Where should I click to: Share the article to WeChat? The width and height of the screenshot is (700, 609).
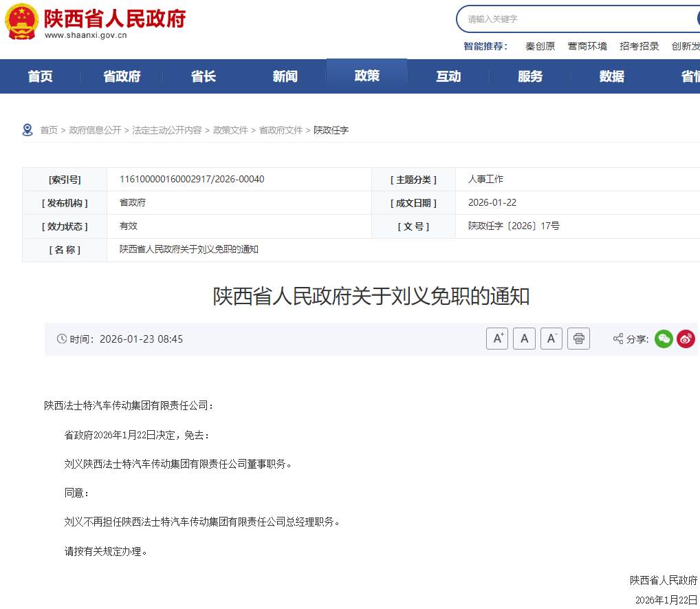663,339
